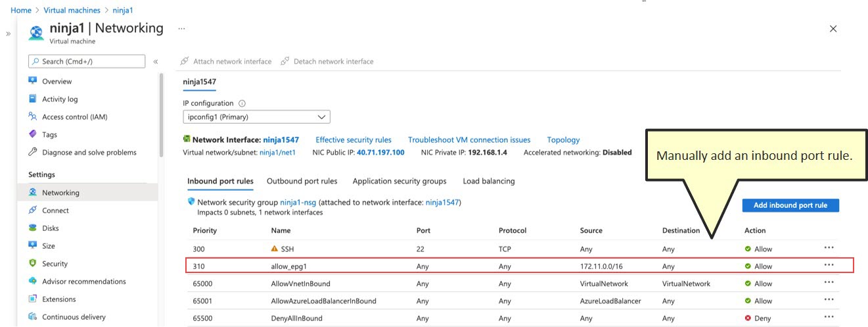The height and width of the screenshot is (327, 868).
Task: Go to Virtual machines breadcrumb
Action: pos(72,11)
